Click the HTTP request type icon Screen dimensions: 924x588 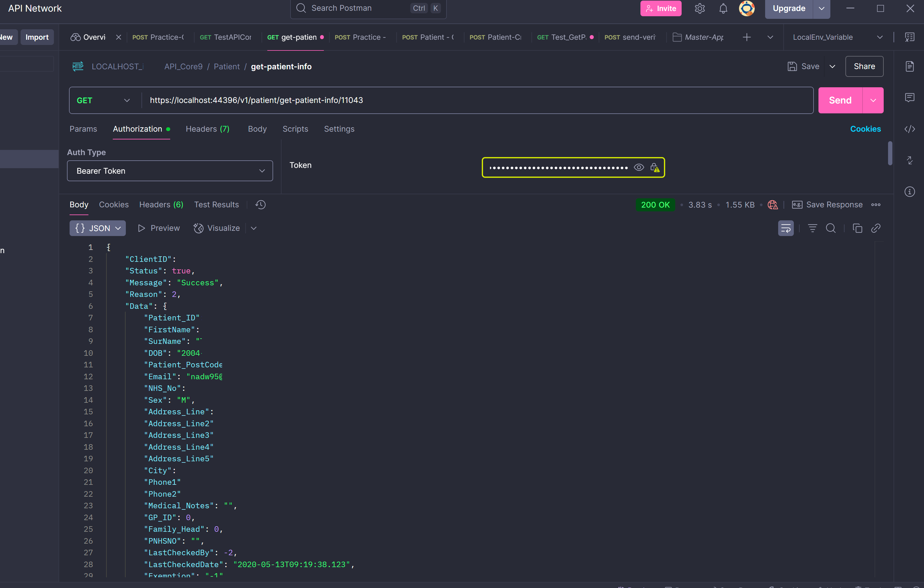point(78,66)
